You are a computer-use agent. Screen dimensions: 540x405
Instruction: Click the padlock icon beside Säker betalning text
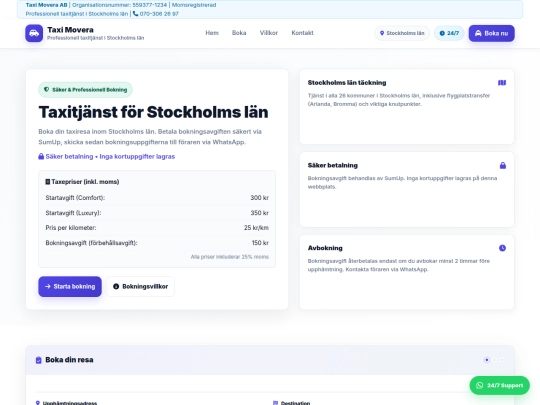coord(41,156)
